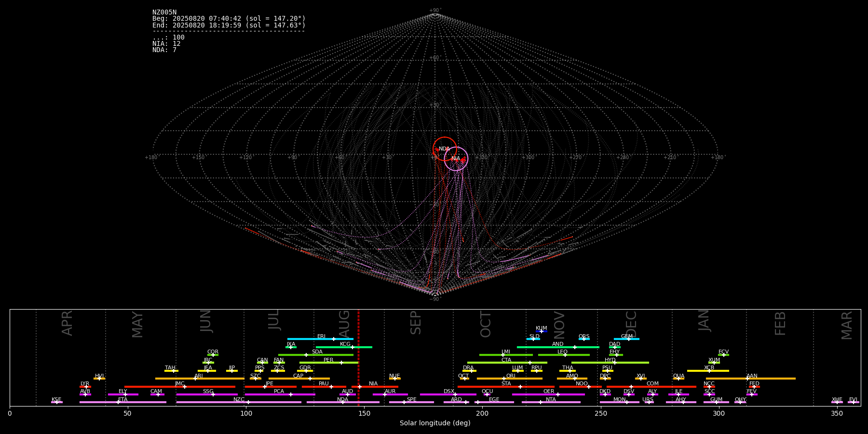Click the red STA activity bar

click(x=506, y=387)
